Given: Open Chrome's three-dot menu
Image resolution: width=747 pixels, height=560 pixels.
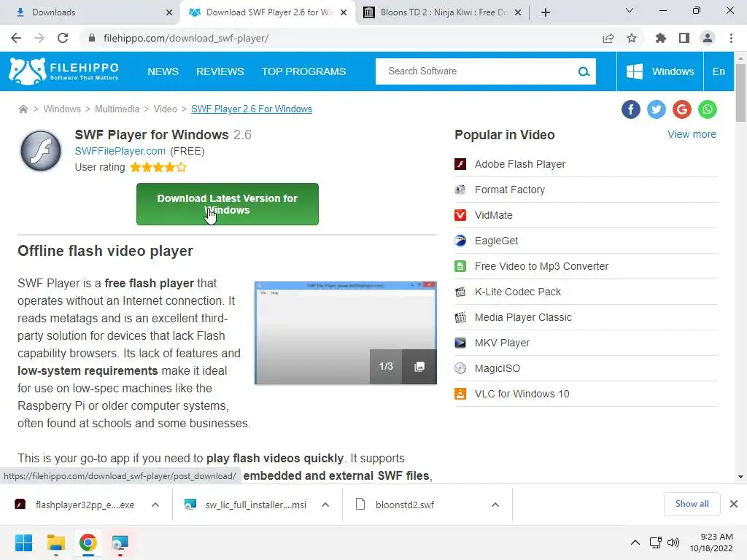Looking at the screenshot, I should click(731, 38).
